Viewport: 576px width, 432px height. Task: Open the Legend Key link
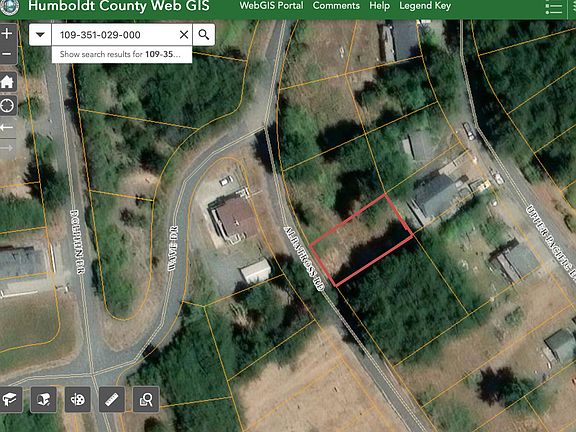tap(425, 6)
